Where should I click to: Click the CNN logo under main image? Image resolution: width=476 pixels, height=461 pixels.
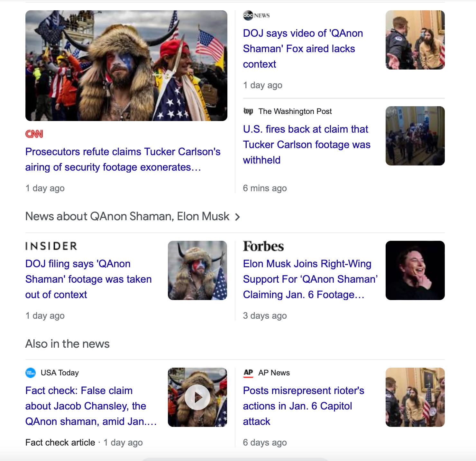point(34,134)
